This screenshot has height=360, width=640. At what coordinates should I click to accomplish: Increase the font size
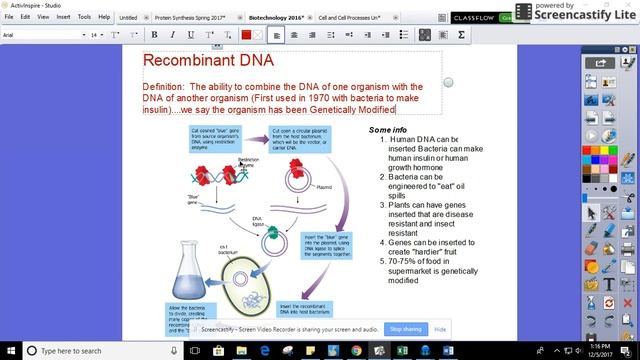point(115,35)
